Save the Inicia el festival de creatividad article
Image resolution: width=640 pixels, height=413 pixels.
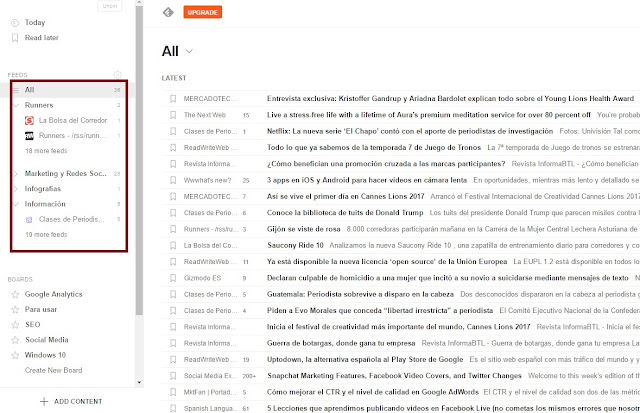pos(173,327)
